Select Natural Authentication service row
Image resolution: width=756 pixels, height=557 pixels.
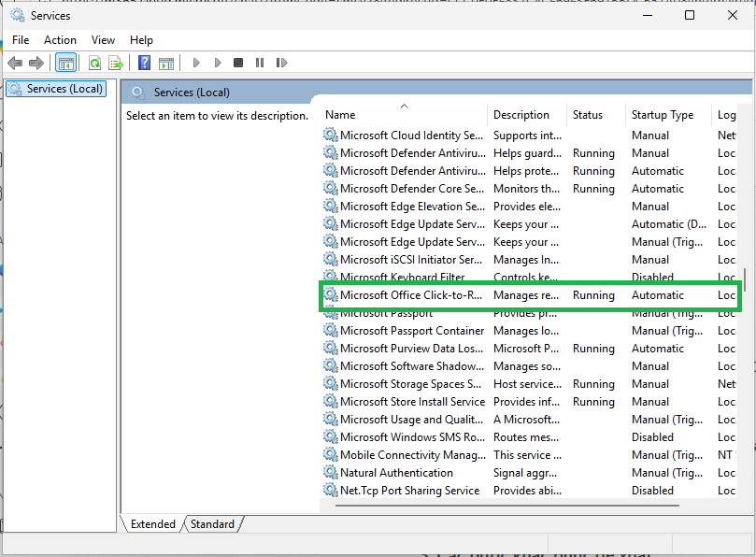coord(530,473)
